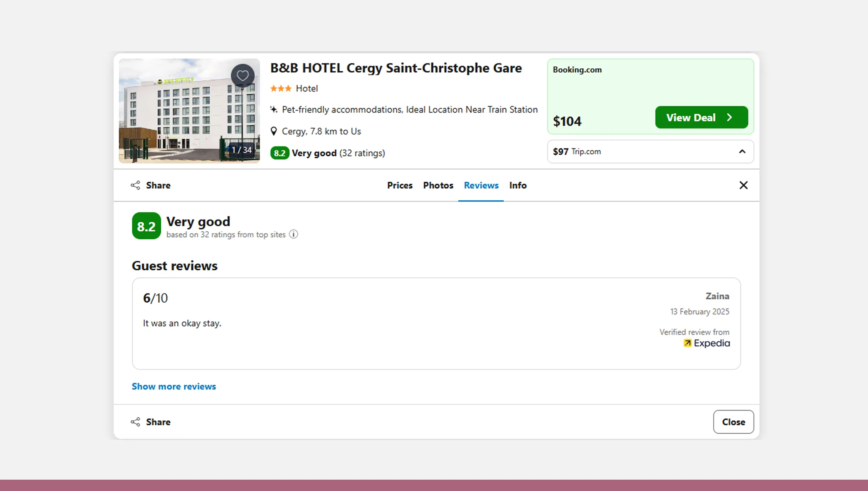Screen dimensions: 868x491
Task: Collapse the Trip.com price chevron
Action: tap(742, 152)
